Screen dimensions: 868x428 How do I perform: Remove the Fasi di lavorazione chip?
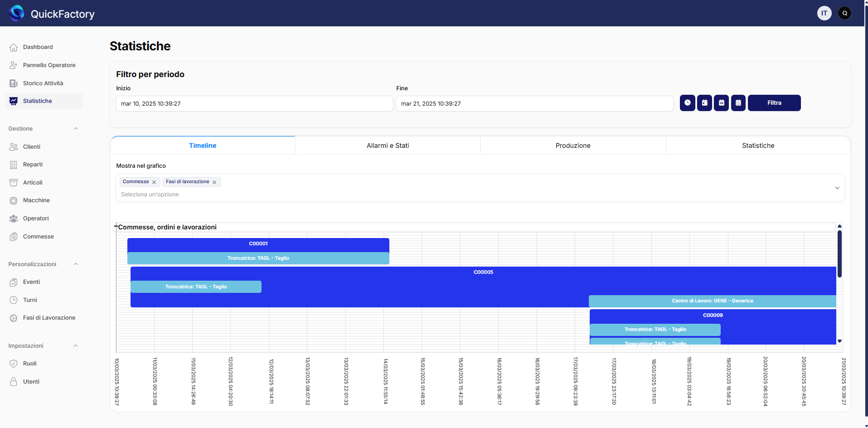(214, 182)
